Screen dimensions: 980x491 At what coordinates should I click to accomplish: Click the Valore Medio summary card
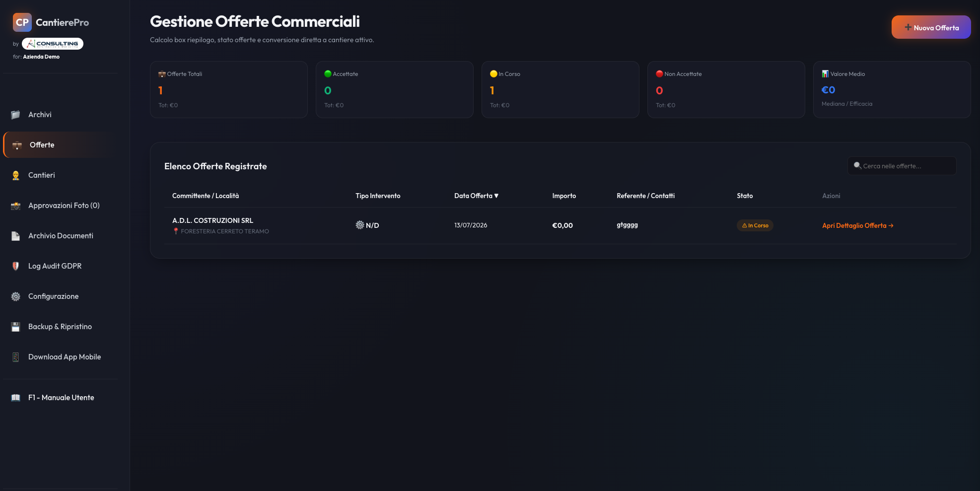point(892,89)
